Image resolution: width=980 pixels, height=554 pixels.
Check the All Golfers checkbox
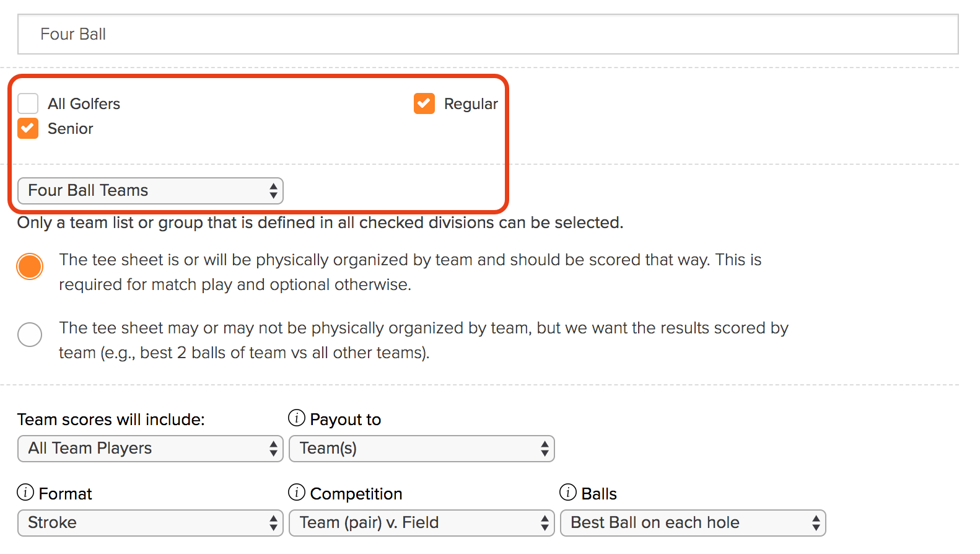pos(28,103)
